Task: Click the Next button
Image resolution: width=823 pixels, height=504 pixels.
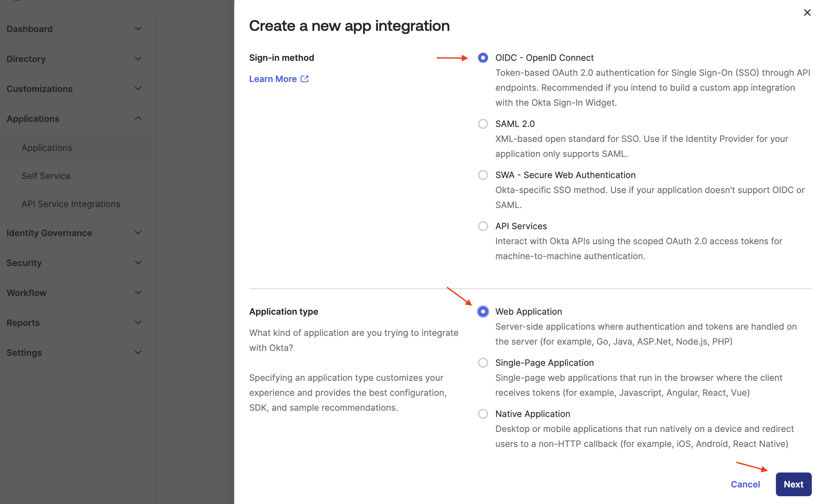Action: pos(793,484)
